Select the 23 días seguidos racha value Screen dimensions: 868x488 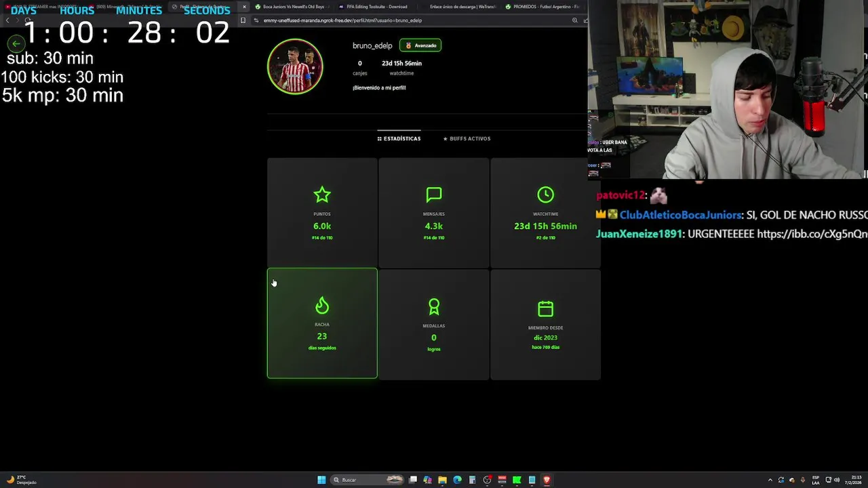pos(322,336)
